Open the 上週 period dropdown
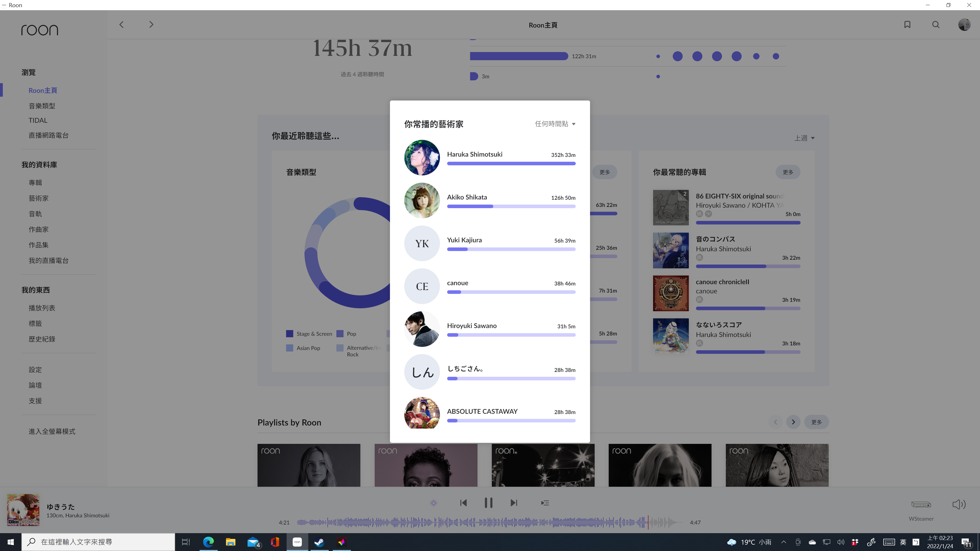The height and width of the screenshot is (551, 980). point(804,138)
